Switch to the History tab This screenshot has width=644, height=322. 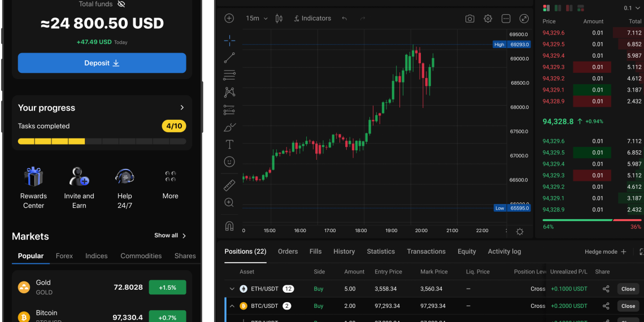[344, 251]
